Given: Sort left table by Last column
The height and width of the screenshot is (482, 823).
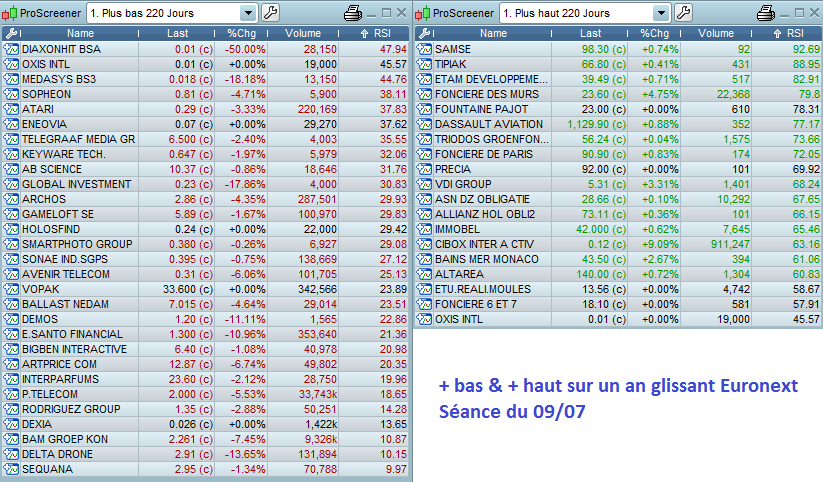Looking at the screenshot, I should click(x=177, y=34).
